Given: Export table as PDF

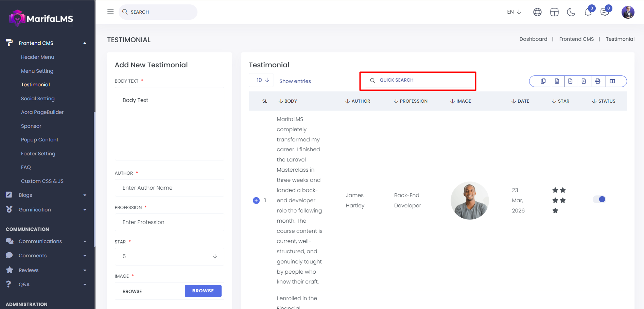Looking at the screenshot, I should tap(584, 81).
